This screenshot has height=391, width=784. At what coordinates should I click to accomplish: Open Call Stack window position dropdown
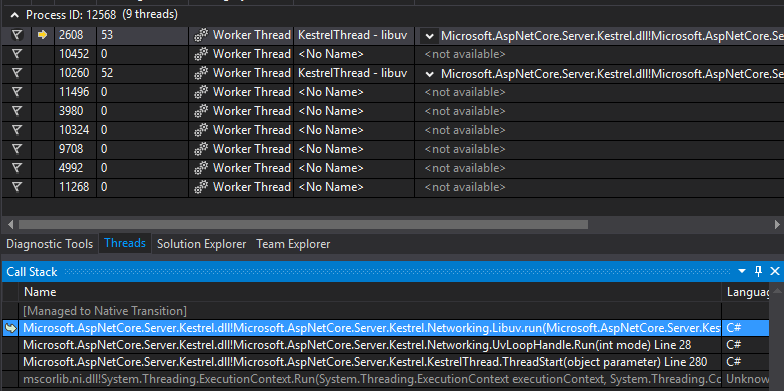coord(742,272)
